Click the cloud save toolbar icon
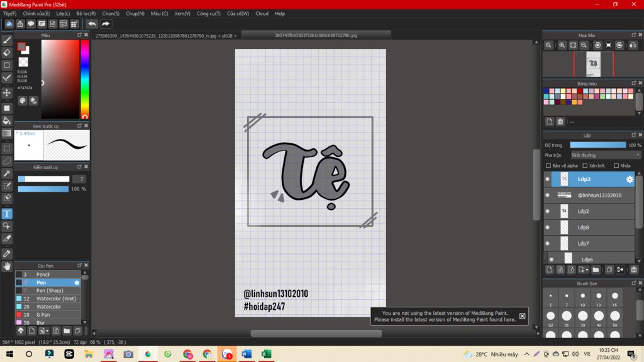Screen dimensions: 644x362 coord(9,24)
